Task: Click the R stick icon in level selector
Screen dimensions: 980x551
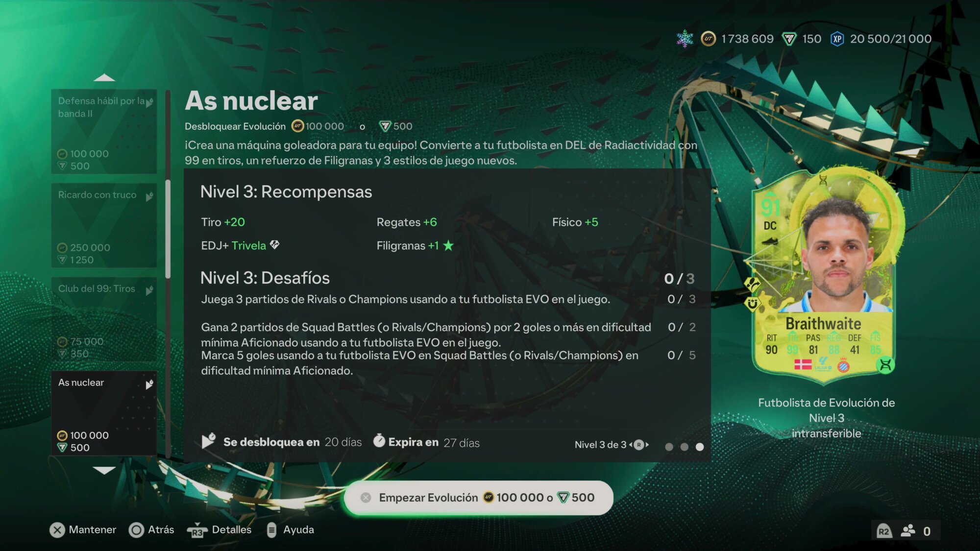Action: click(x=639, y=445)
